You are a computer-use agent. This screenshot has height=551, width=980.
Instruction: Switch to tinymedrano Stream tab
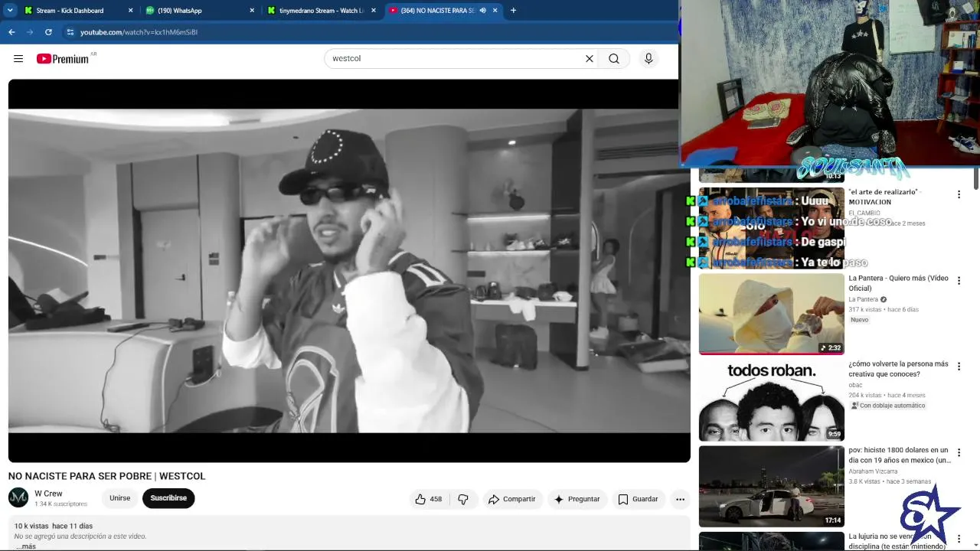point(322,11)
